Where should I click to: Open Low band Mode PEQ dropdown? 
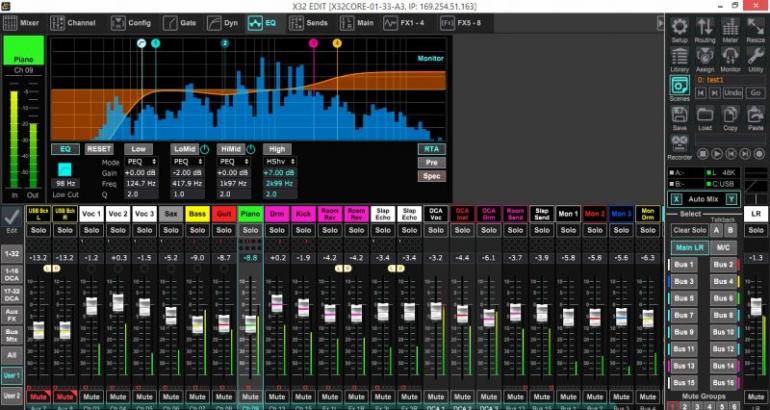coord(141,162)
